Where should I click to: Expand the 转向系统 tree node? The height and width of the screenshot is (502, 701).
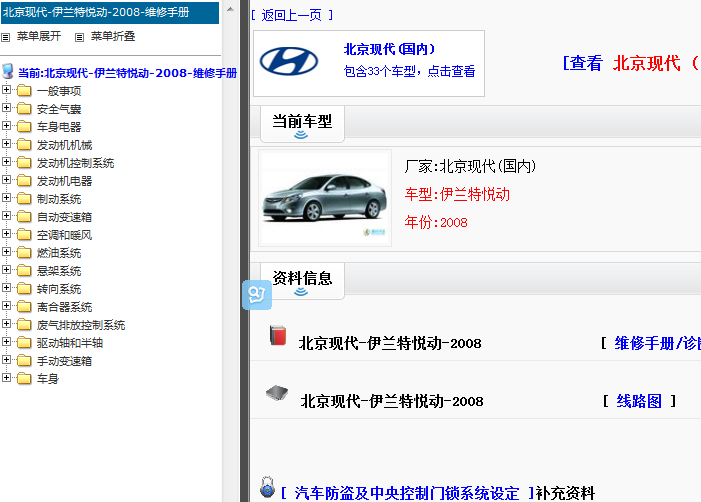click(x=6, y=288)
